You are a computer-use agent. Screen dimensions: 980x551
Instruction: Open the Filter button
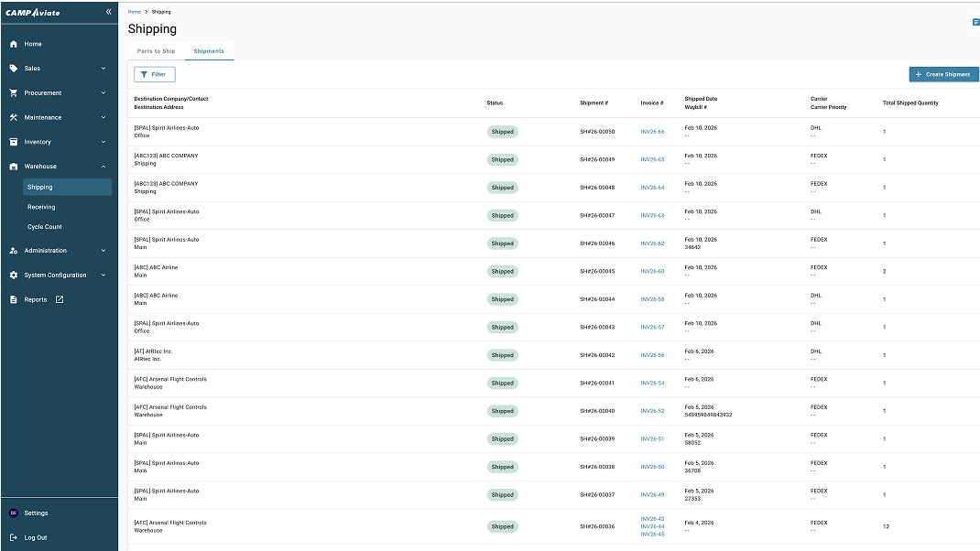(155, 74)
